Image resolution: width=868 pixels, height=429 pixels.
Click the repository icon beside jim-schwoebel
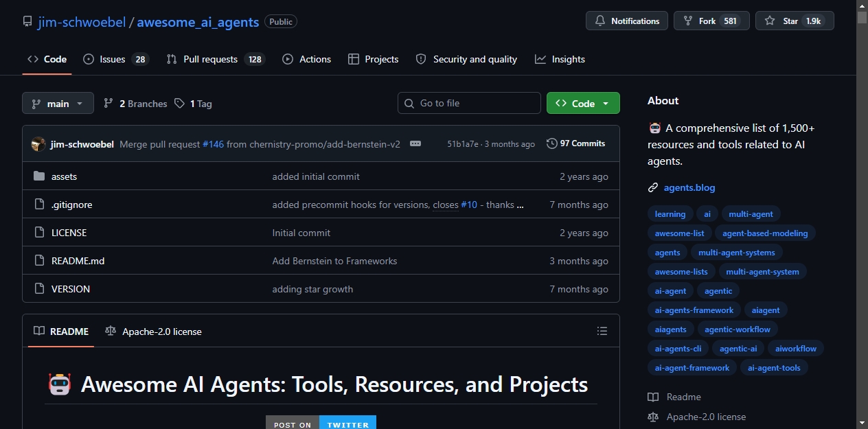[x=27, y=21]
